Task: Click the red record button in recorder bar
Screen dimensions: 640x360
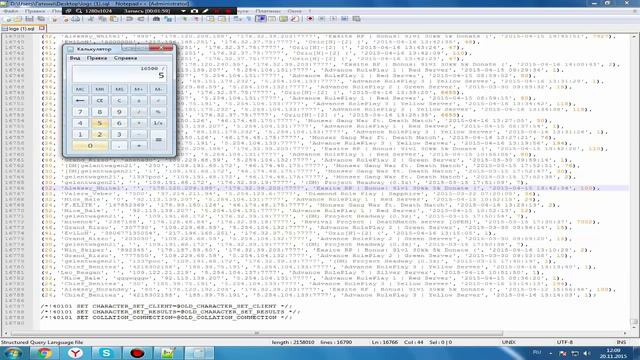Action: tap(228, 11)
